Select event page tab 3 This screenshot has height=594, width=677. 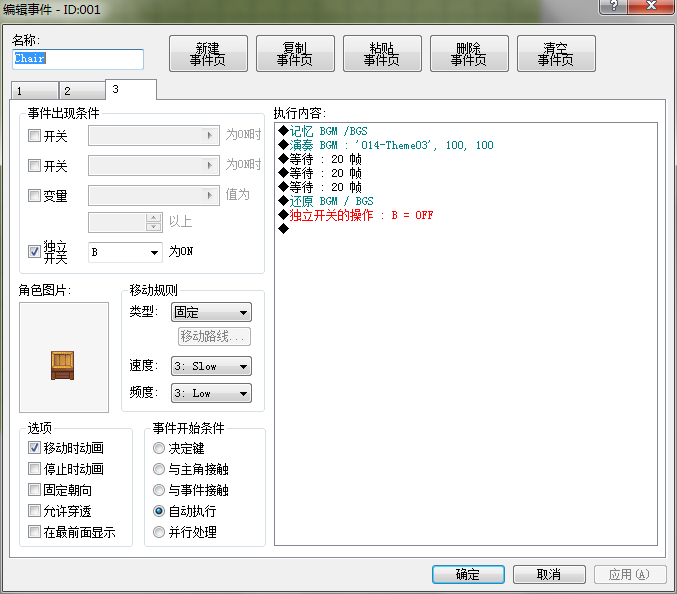click(x=131, y=89)
